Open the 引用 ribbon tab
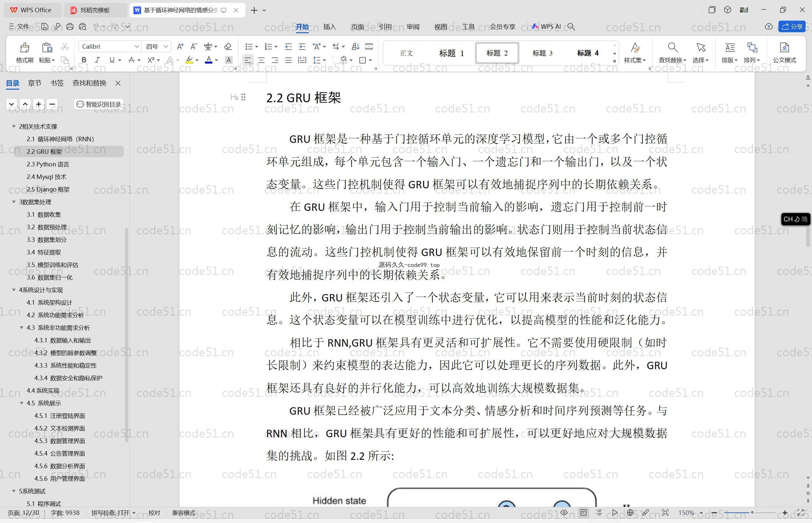The width and height of the screenshot is (812, 523). [x=385, y=26]
